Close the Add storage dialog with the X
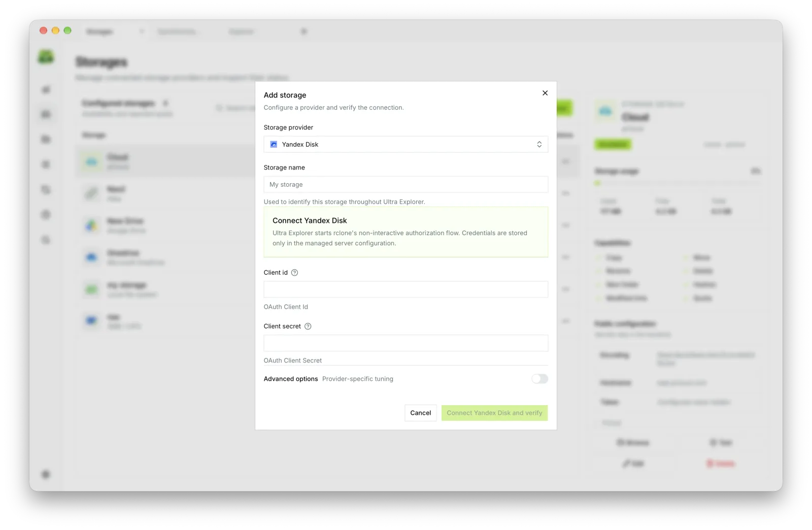812x530 pixels. point(545,93)
